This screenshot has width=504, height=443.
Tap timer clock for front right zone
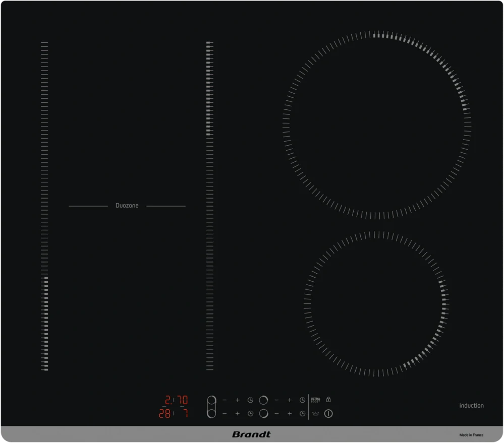tap(303, 413)
